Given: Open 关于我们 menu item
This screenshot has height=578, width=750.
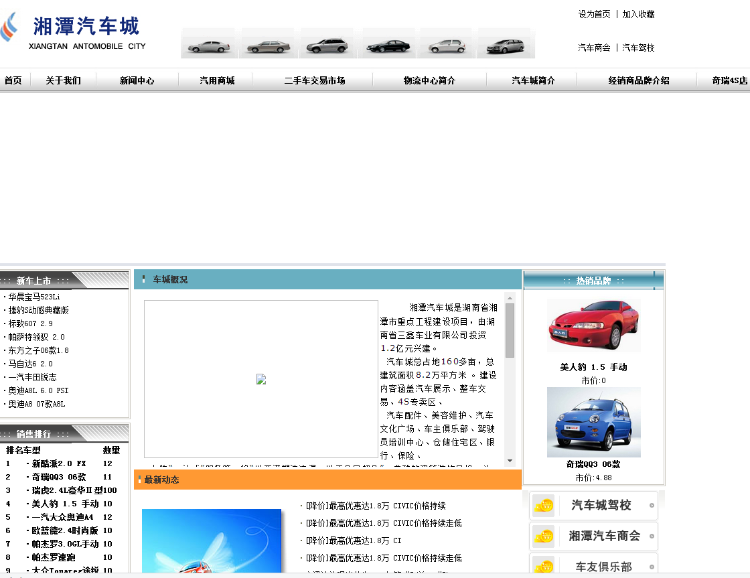Looking at the screenshot, I should (x=63, y=80).
